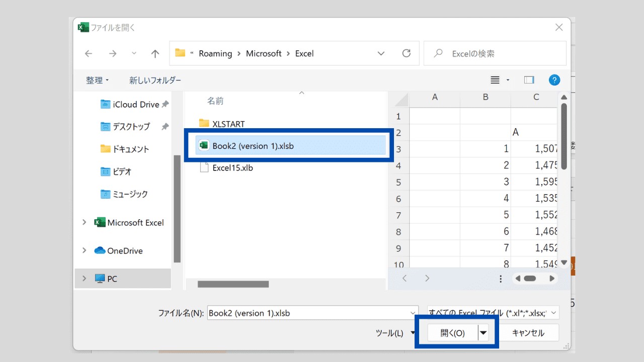Select the XLSTART folder
Viewport: 644px width, 362px height.
pos(222,124)
